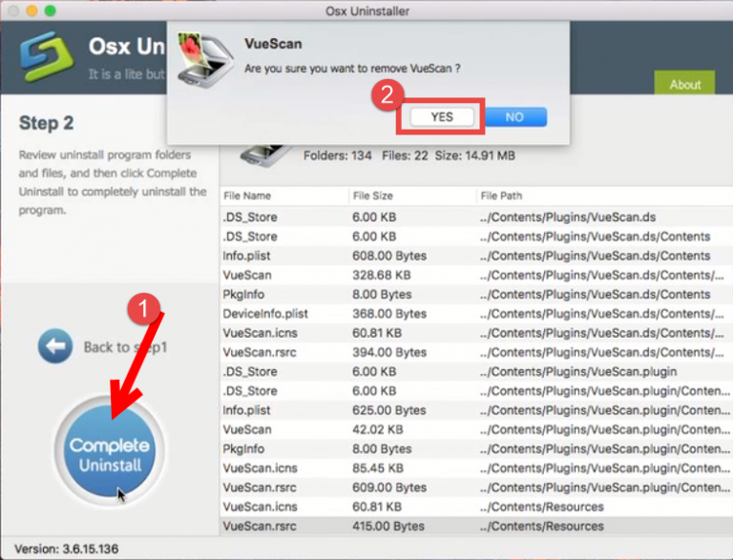Open the About page

click(684, 83)
